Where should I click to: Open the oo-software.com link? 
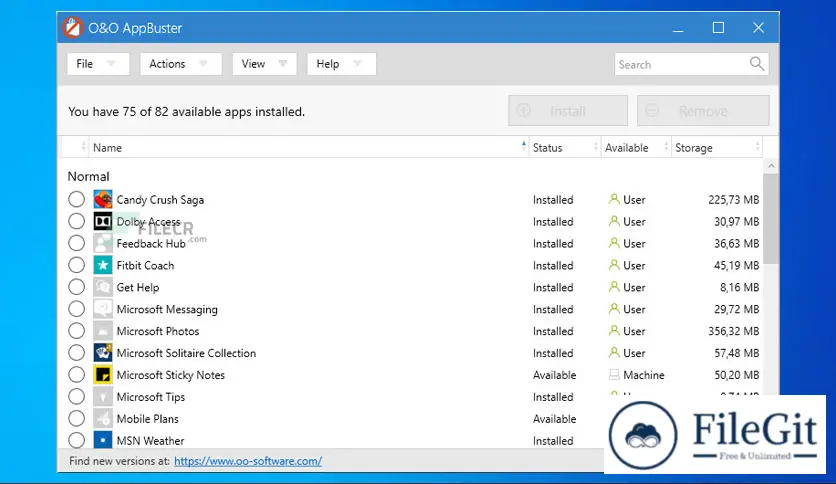tap(248, 461)
